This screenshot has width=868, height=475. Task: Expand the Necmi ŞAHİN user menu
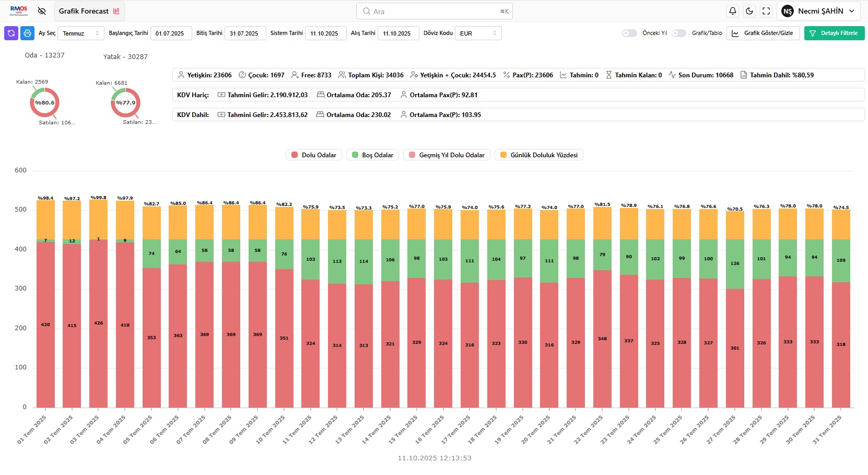tap(852, 11)
